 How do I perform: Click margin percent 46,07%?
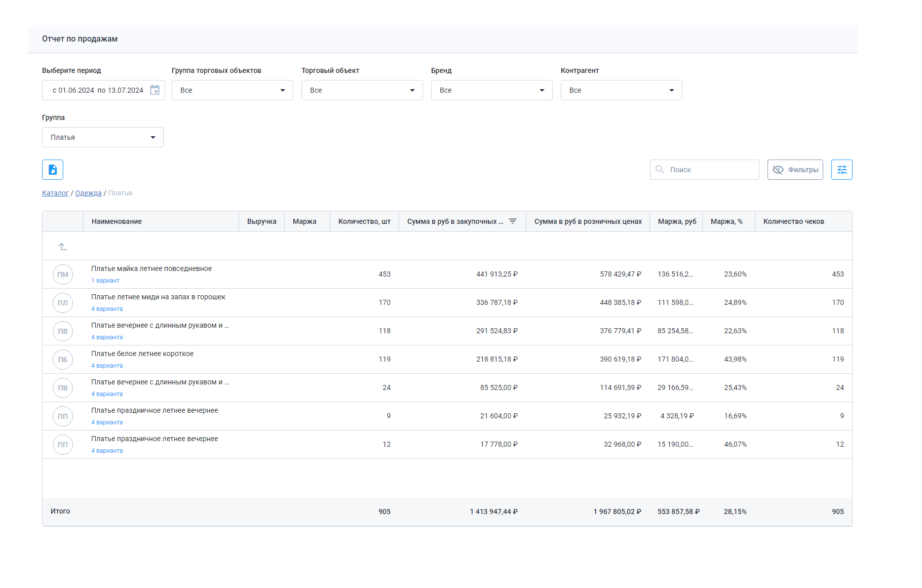pyautogui.click(x=735, y=444)
